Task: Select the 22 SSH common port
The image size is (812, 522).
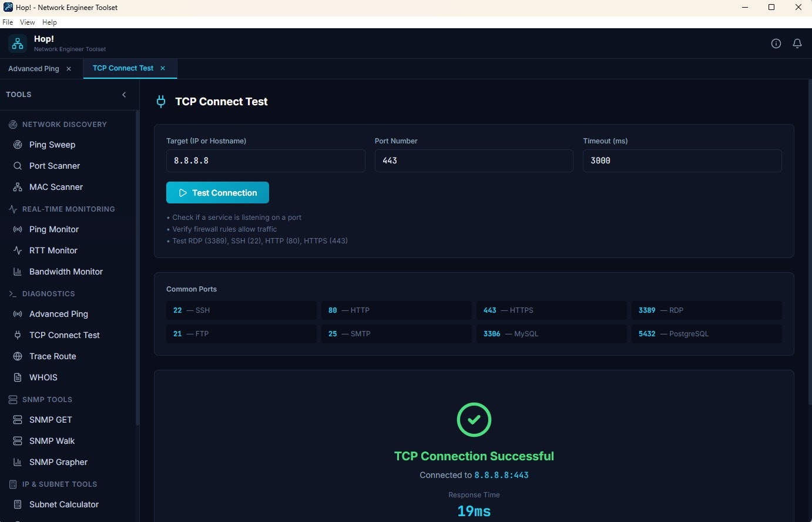Action: pyautogui.click(x=241, y=310)
